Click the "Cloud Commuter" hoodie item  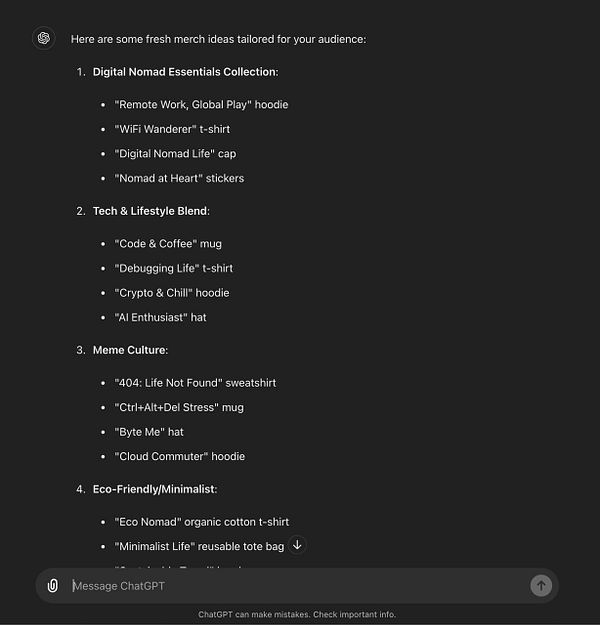(x=179, y=456)
